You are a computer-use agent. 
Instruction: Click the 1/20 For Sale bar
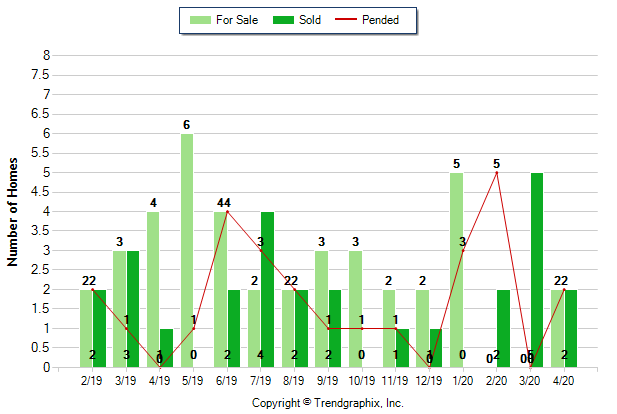point(456,270)
